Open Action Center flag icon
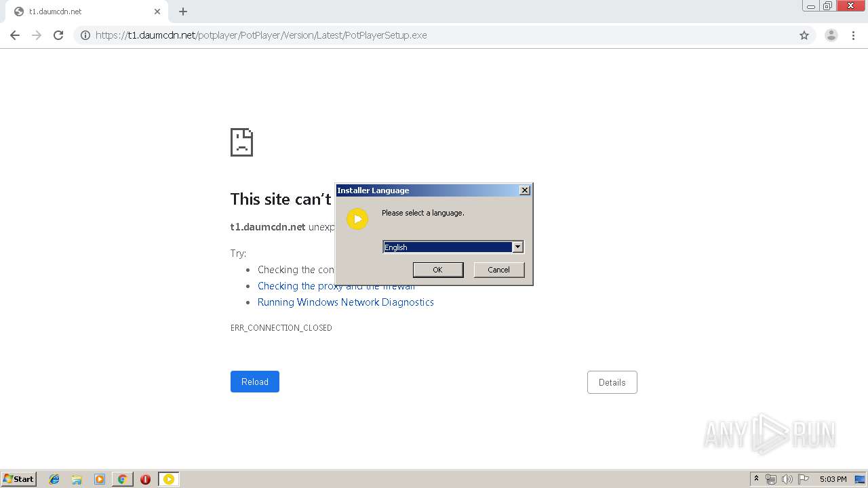 [x=804, y=479]
